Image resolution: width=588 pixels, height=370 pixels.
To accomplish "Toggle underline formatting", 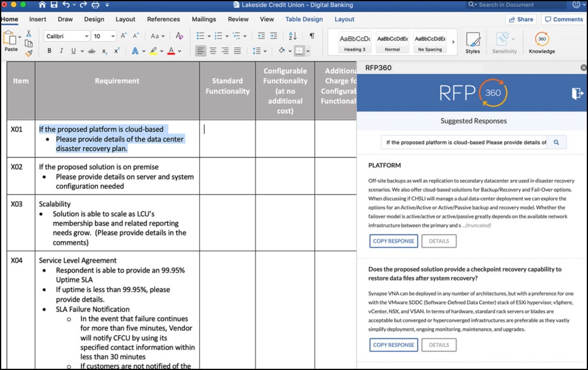I will tap(73, 51).
